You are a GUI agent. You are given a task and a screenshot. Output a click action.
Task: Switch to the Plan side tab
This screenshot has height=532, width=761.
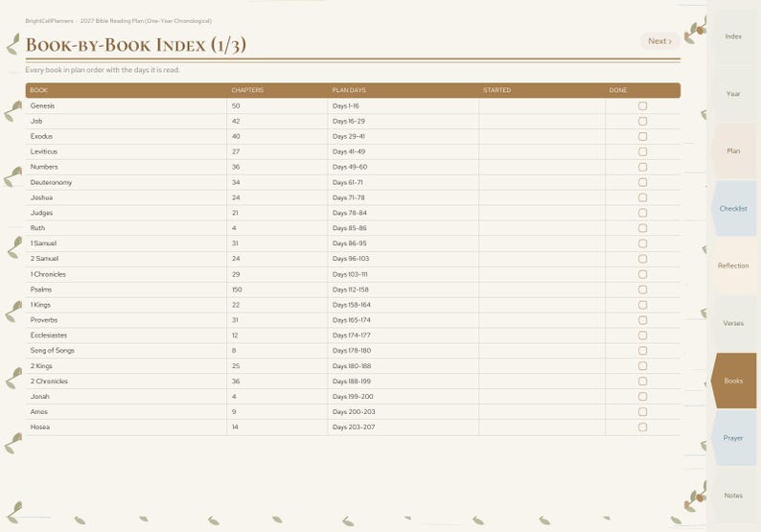coord(733,150)
